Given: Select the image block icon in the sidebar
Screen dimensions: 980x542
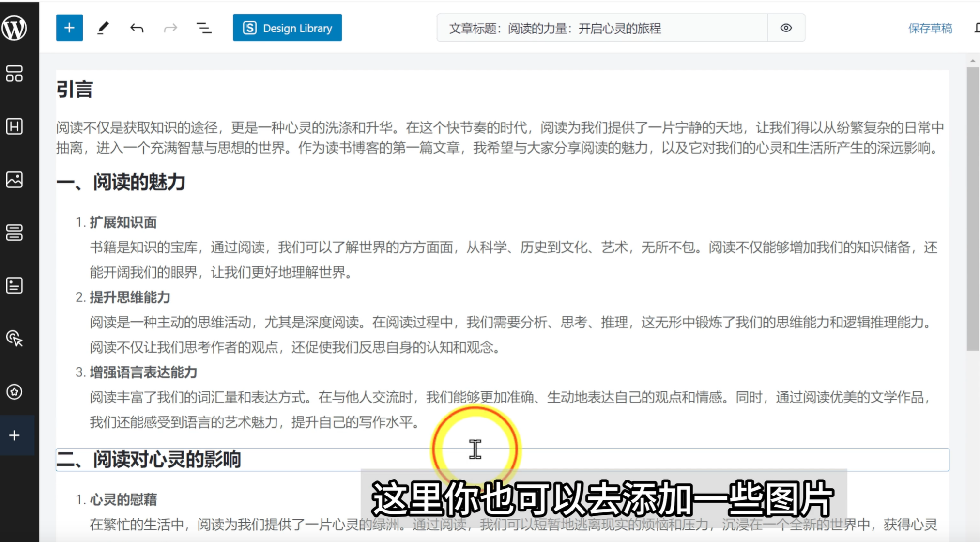Looking at the screenshot, I should [x=15, y=180].
